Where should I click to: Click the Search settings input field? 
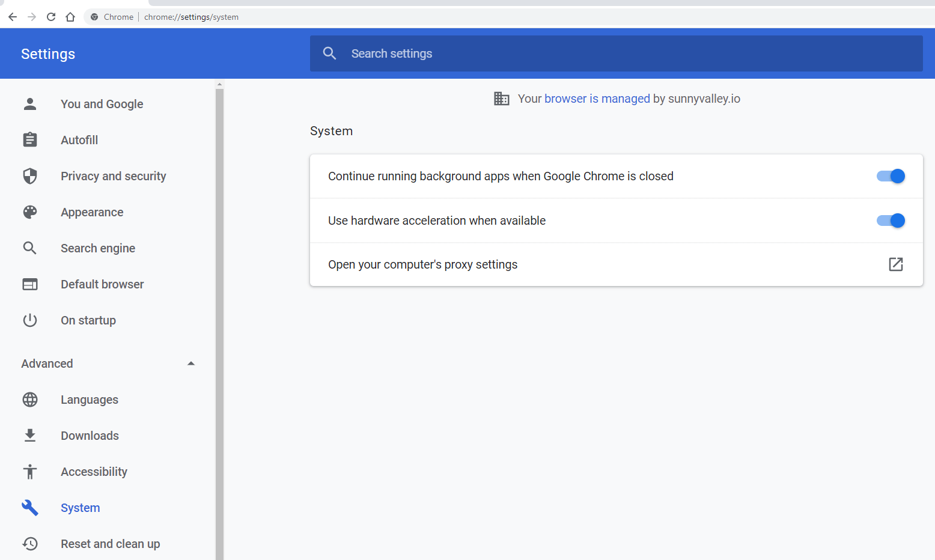[x=625, y=53]
